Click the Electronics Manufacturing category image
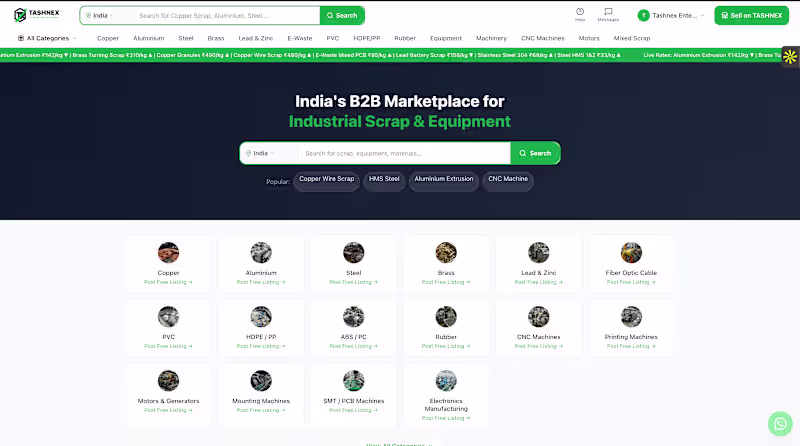 click(x=446, y=381)
